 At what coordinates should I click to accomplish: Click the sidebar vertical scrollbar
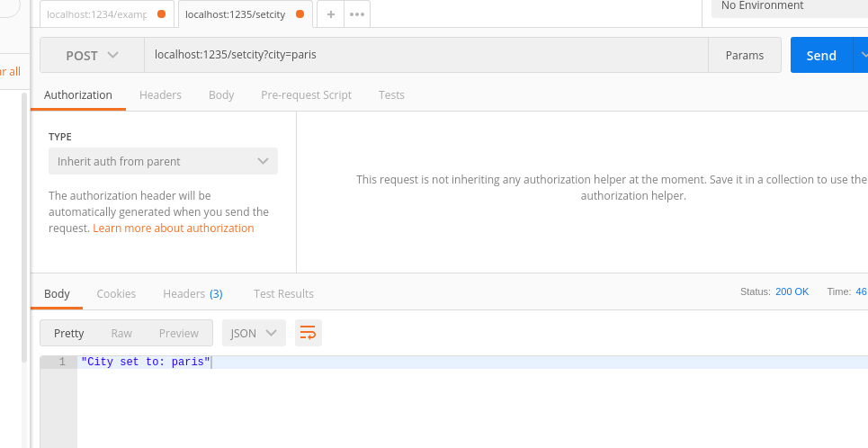click(x=24, y=227)
